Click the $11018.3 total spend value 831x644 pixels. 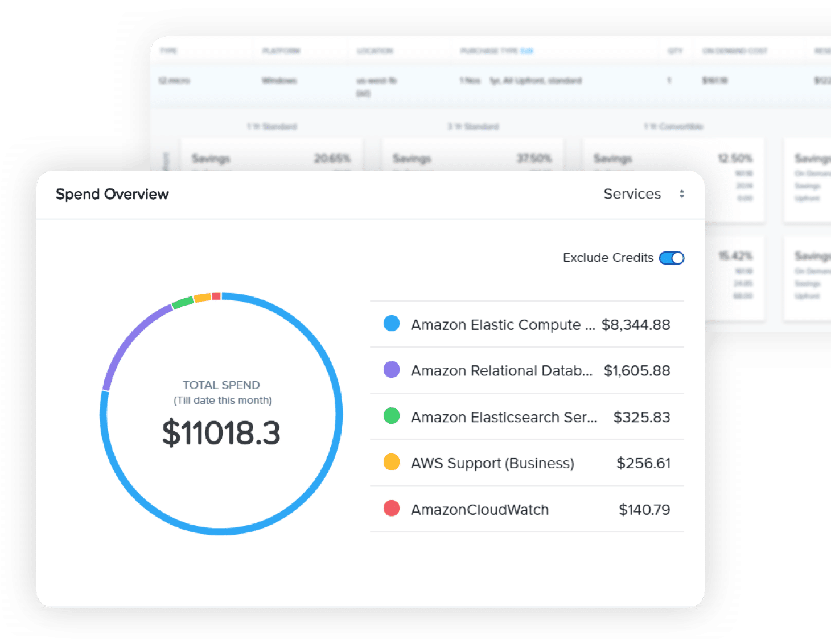[x=221, y=433]
